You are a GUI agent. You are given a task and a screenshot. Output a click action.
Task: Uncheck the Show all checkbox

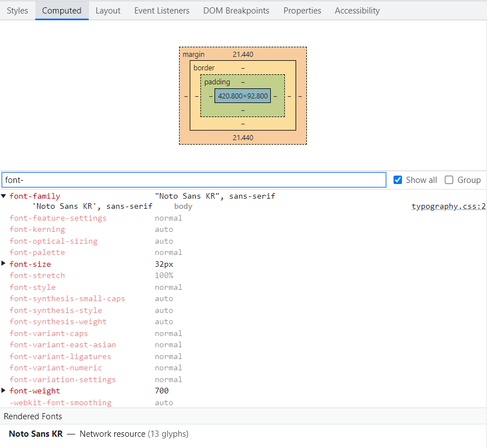pos(398,180)
